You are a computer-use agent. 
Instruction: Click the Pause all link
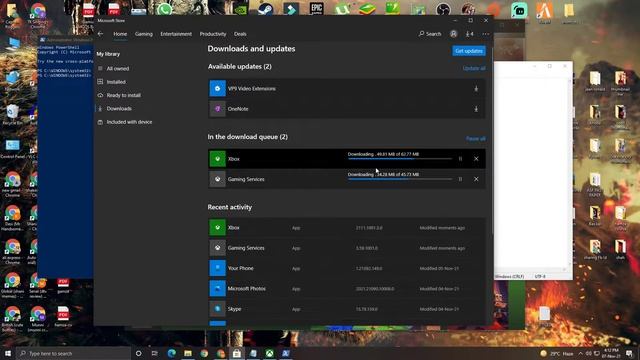point(476,139)
